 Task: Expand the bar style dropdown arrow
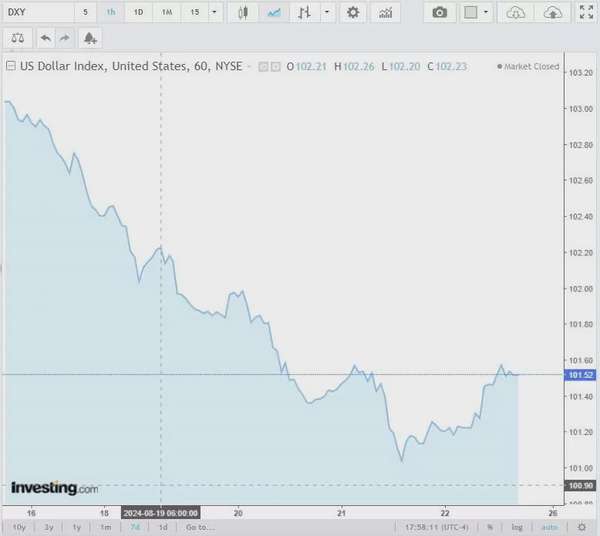click(x=327, y=12)
